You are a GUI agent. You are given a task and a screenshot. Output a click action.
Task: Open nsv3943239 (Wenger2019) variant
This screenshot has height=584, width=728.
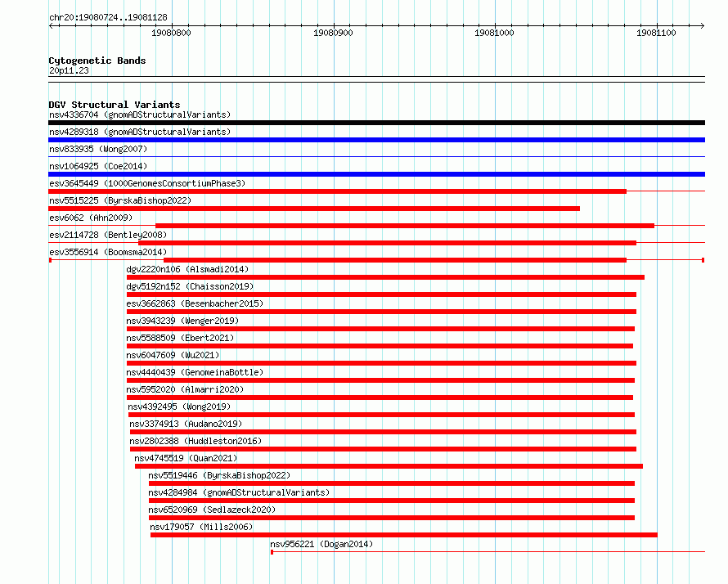(182, 321)
